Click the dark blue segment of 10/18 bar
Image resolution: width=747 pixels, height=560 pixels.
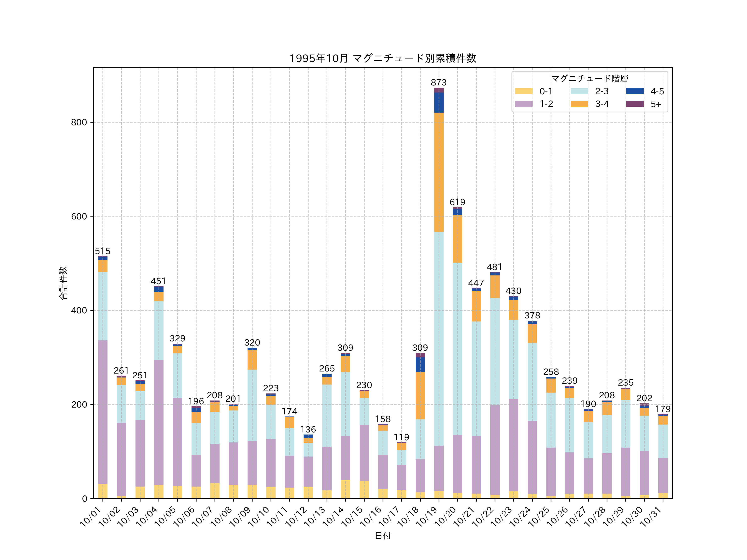pos(420,365)
